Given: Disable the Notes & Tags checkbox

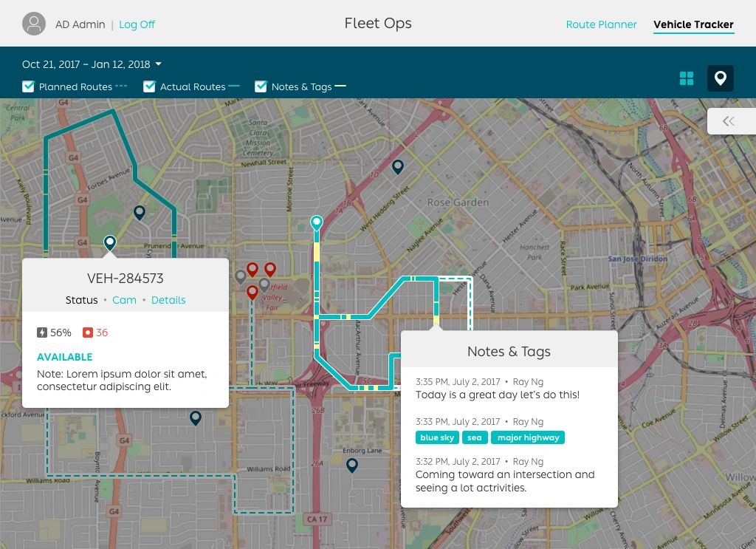Looking at the screenshot, I should click(x=261, y=86).
